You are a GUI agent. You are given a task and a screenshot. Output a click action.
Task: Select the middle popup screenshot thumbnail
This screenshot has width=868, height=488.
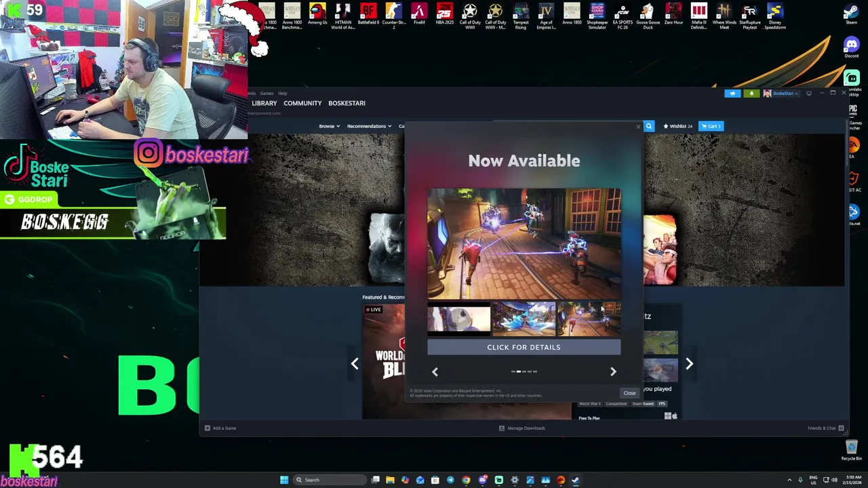[x=524, y=319]
